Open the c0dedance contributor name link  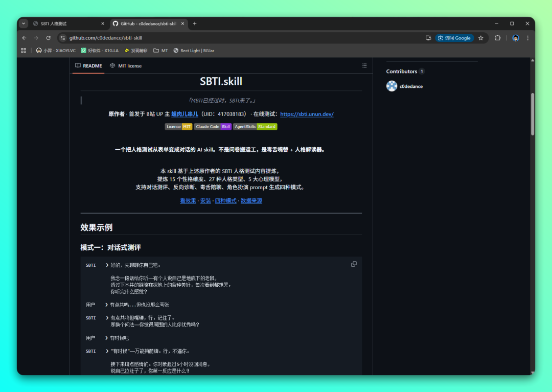(411, 86)
